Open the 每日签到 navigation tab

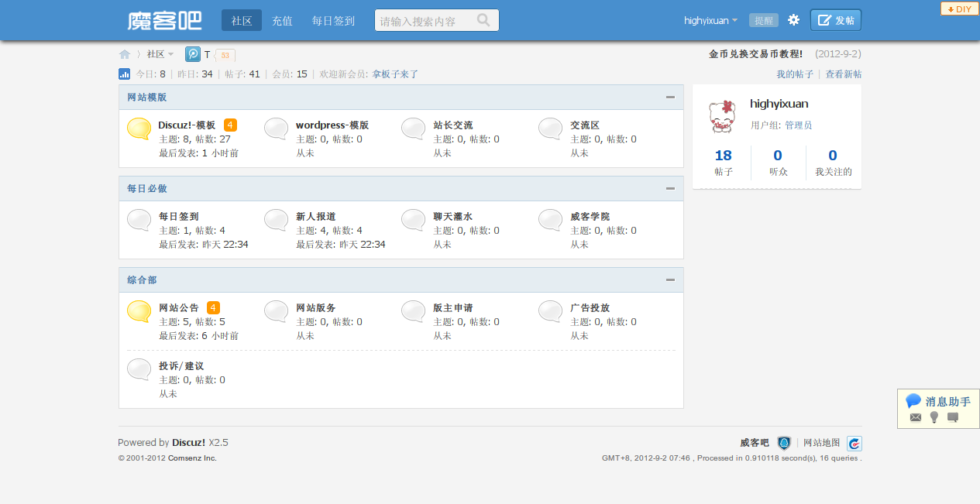(333, 21)
